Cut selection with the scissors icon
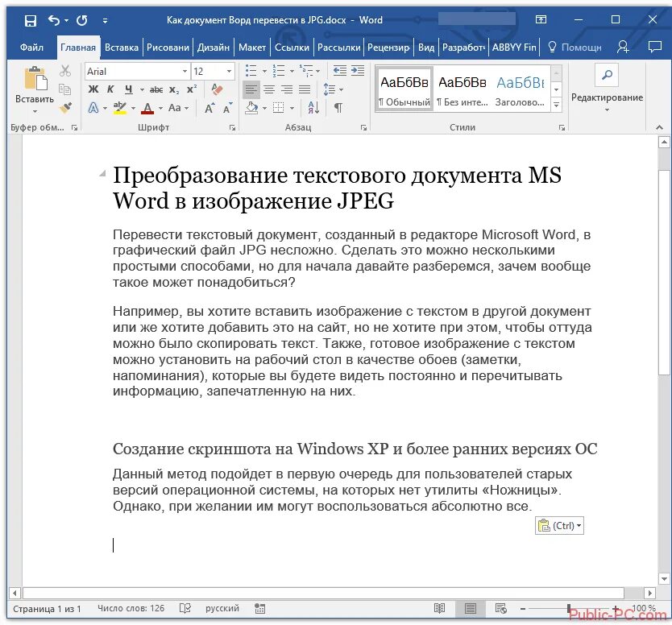 click(x=64, y=71)
